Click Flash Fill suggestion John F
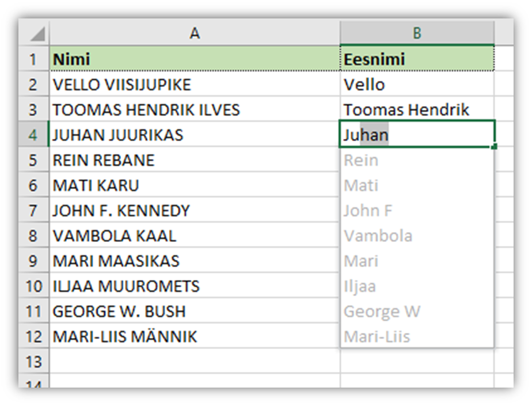The width and height of the screenshot is (532, 406). (368, 211)
